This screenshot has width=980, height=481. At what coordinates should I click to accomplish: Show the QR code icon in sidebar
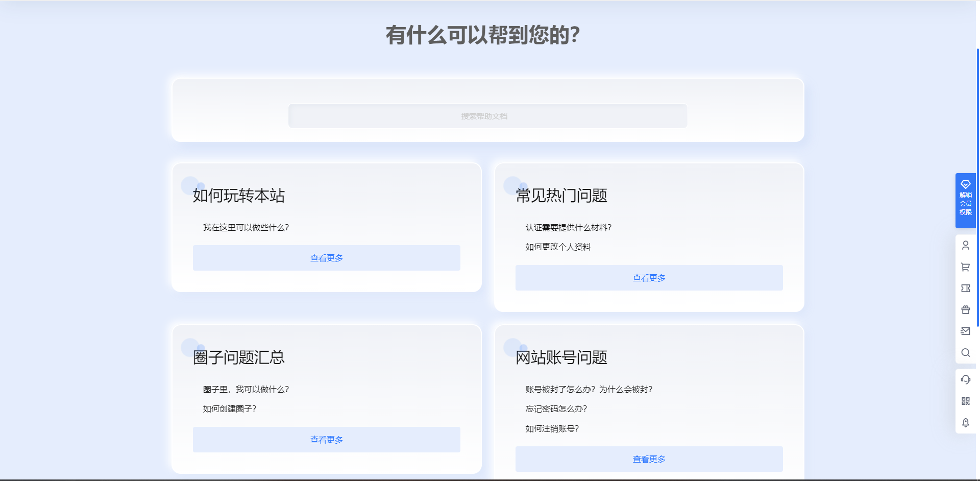coord(966,401)
